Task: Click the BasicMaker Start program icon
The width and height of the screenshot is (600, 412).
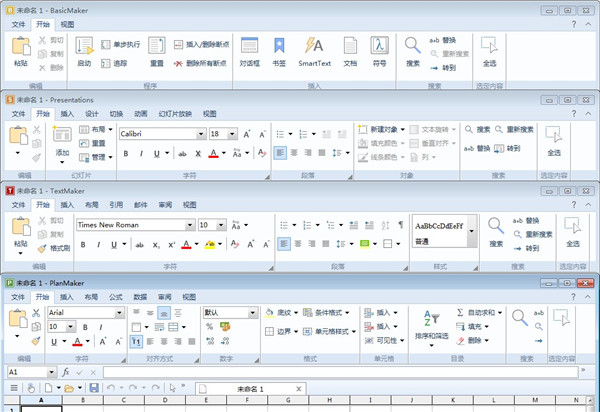Action: (84, 47)
